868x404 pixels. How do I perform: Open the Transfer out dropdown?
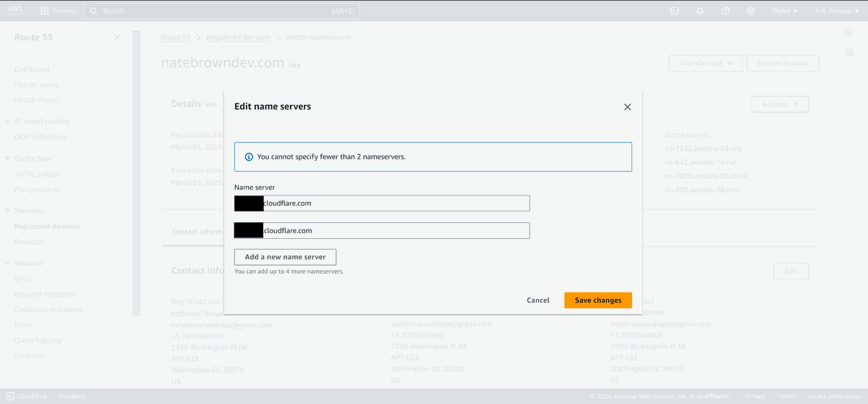coord(706,64)
